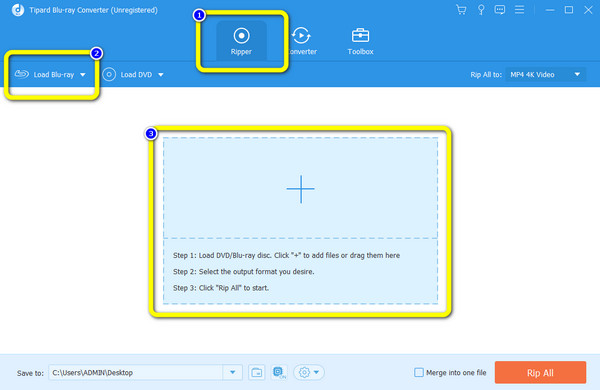Click the register key icon
The height and width of the screenshot is (390, 600).
[481, 10]
